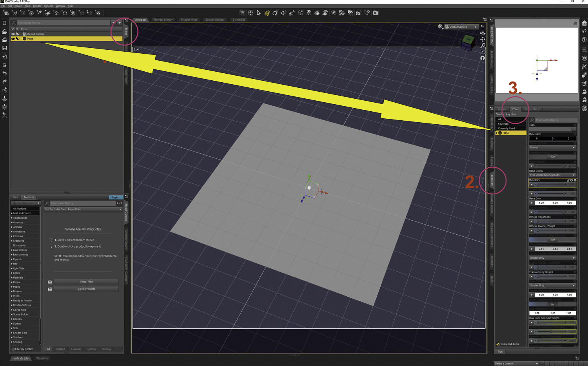Select the Node Selection arrow tool

coord(259,13)
